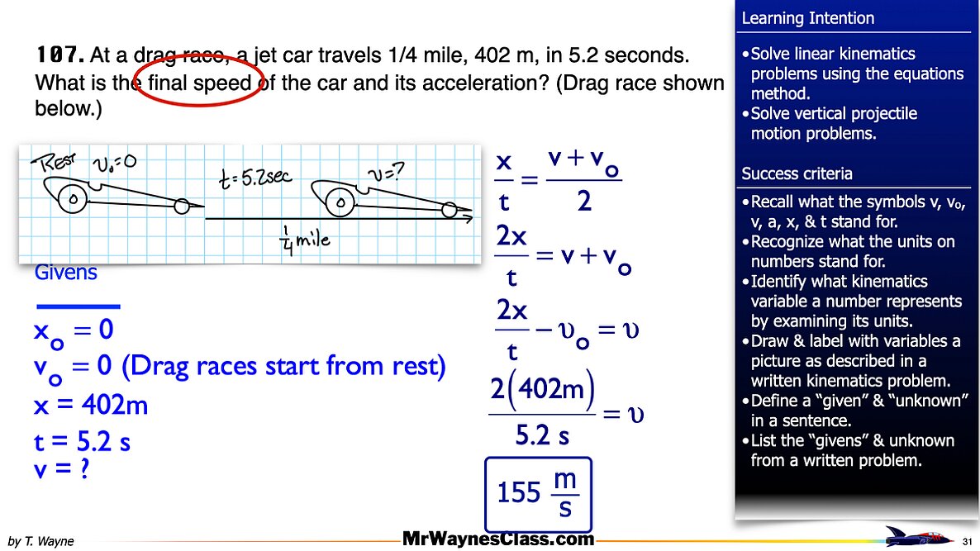Click 'Solve linear kinematics problems' bullet
980x551 pixels.
coord(853,74)
